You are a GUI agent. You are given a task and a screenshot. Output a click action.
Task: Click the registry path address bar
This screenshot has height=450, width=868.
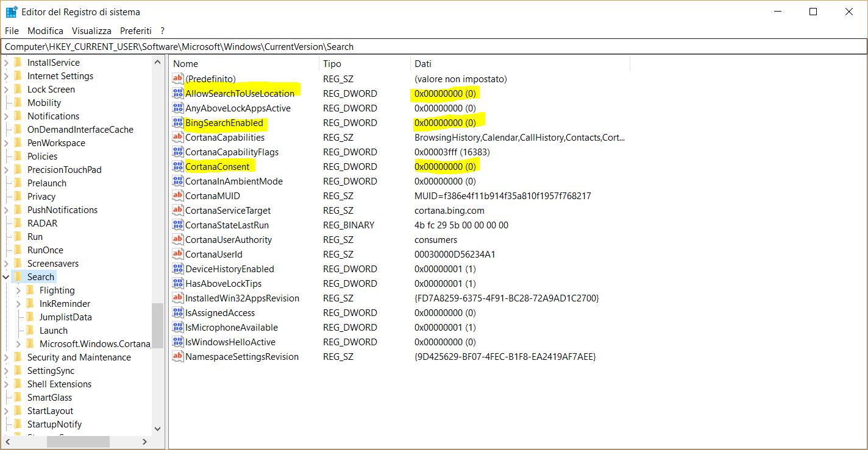click(x=433, y=47)
